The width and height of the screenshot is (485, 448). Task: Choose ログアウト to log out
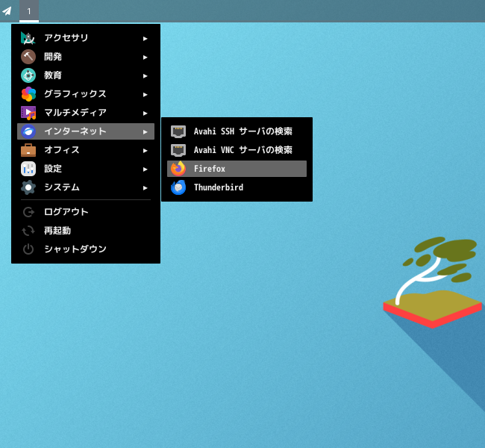[66, 212]
